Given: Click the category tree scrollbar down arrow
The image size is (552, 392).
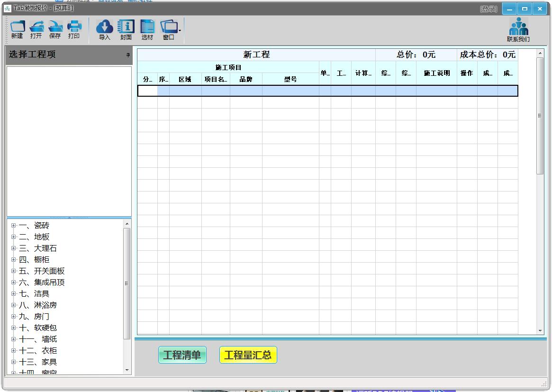Looking at the screenshot, I should [x=127, y=370].
